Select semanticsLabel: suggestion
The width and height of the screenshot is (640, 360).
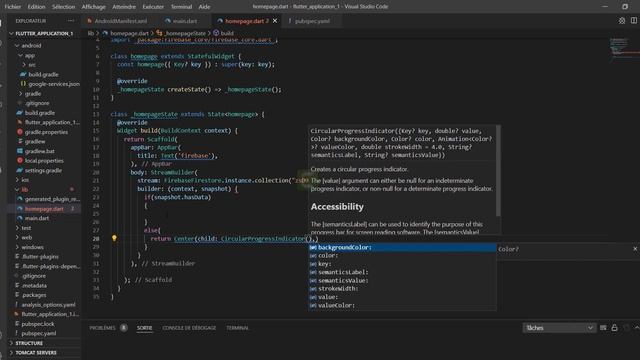(x=402, y=272)
